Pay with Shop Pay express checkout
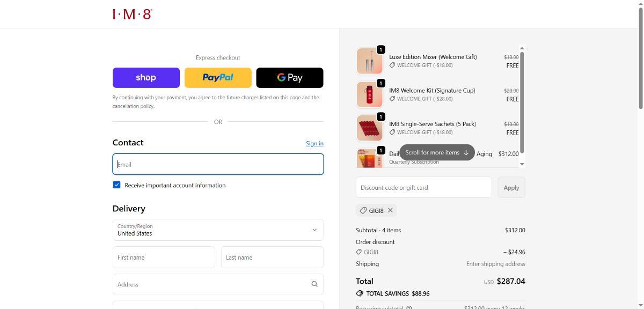644x309 pixels. click(x=146, y=78)
